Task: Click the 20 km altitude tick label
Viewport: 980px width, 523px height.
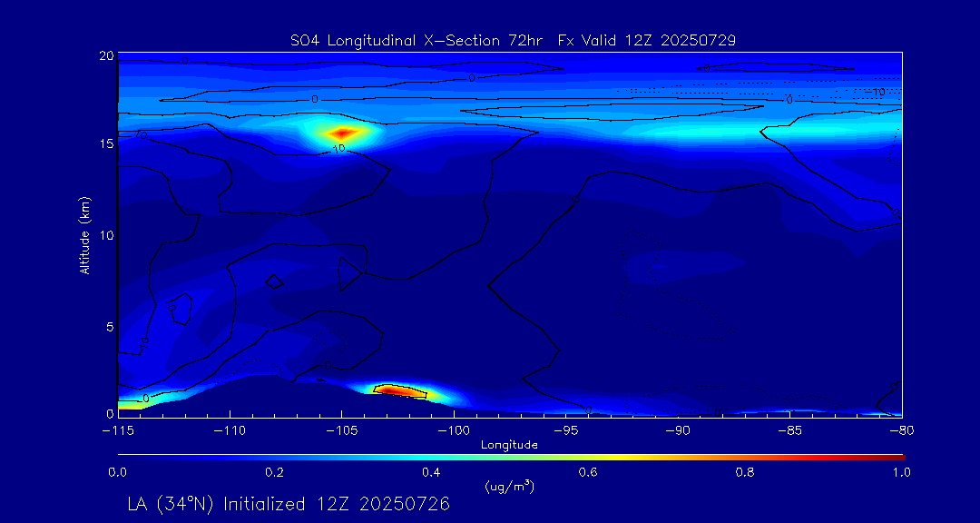Action: (105, 56)
